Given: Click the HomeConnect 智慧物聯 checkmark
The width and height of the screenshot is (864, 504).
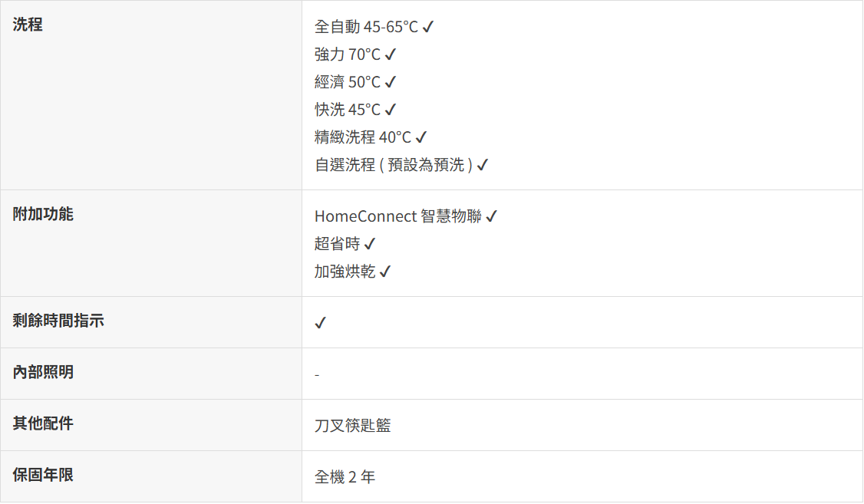Looking at the screenshot, I should [491, 217].
